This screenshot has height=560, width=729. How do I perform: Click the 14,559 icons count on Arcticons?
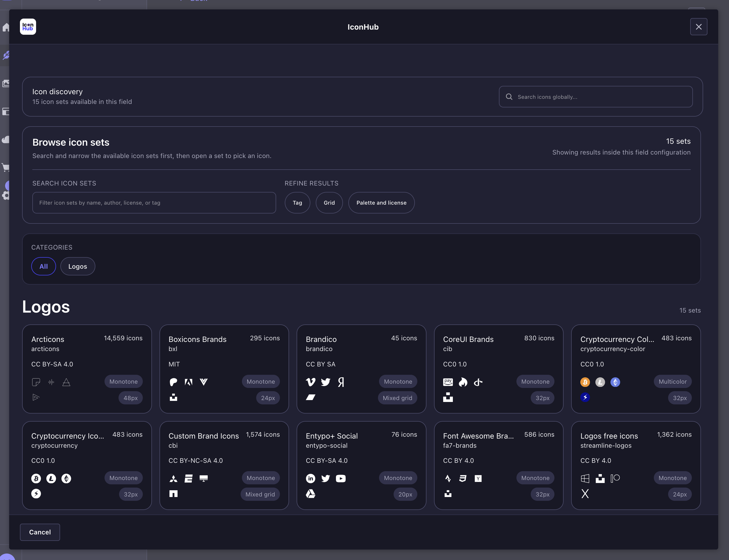[x=123, y=338]
